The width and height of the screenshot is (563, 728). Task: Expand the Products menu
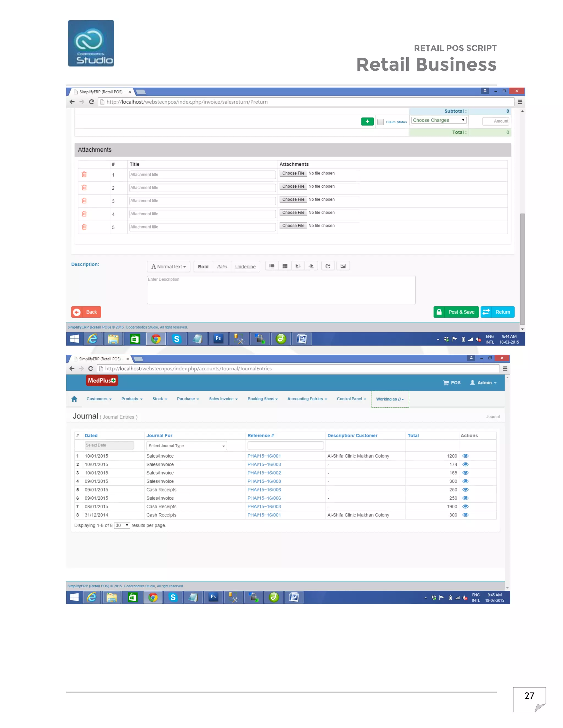(x=132, y=399)
